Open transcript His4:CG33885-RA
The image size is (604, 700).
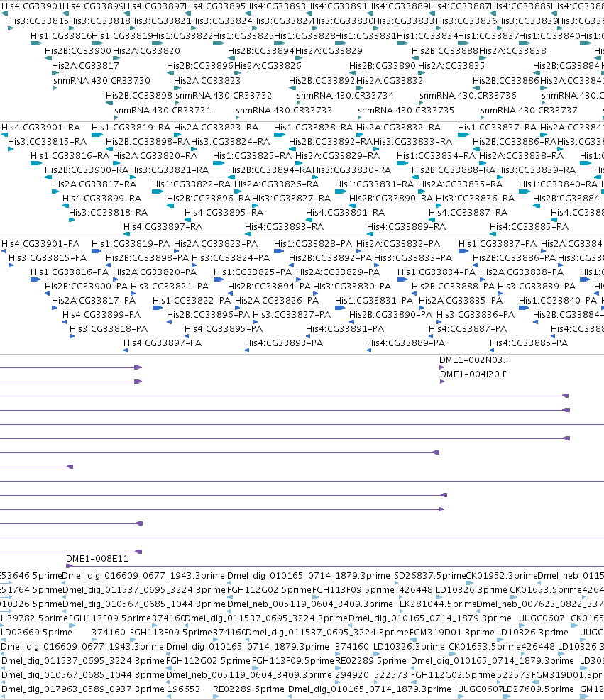pyautogui.click(x=529, y=227)
